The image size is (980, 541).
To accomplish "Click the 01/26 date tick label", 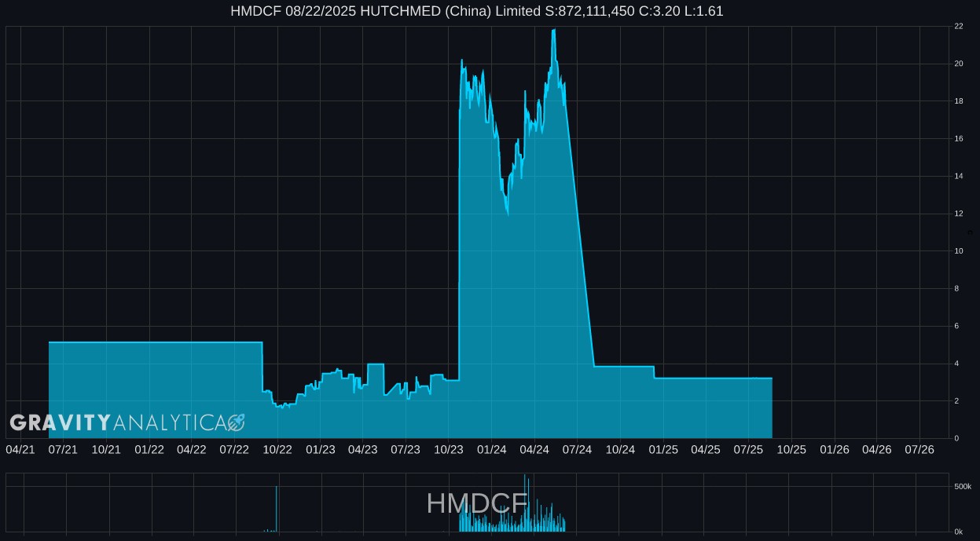I will click(834, 449).
